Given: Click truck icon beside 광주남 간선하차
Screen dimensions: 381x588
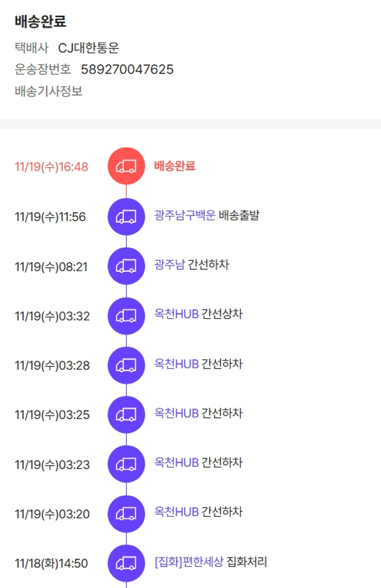Looking at the screenshot, I should pyautogui.click(x=126, y=266).
